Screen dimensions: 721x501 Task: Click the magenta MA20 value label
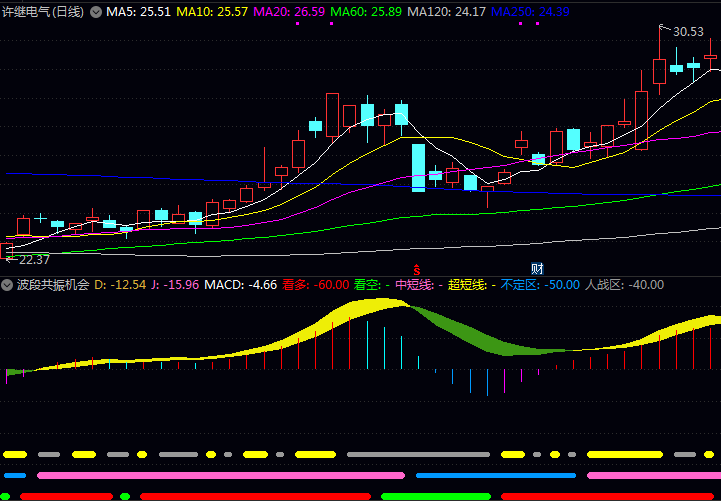point(289,12)
